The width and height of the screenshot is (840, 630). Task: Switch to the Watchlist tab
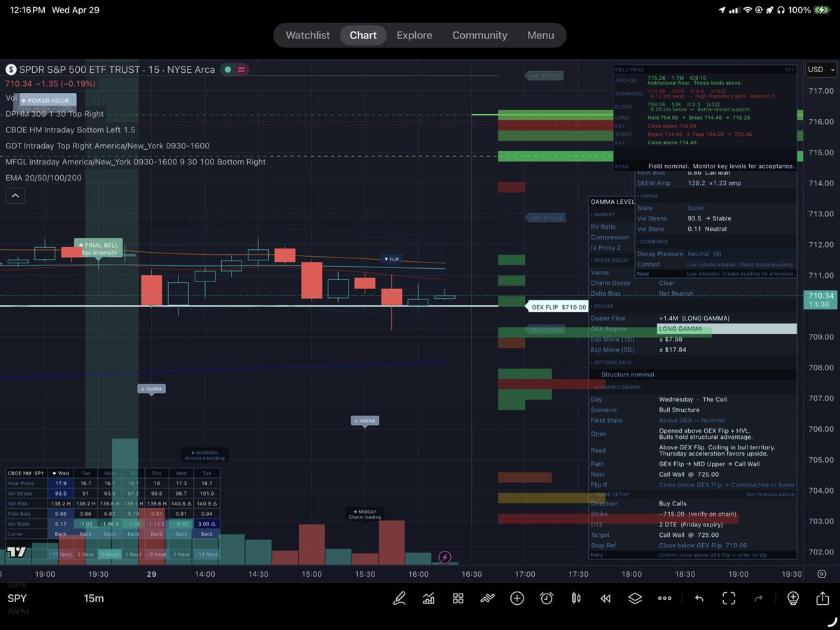click(308, 35)
